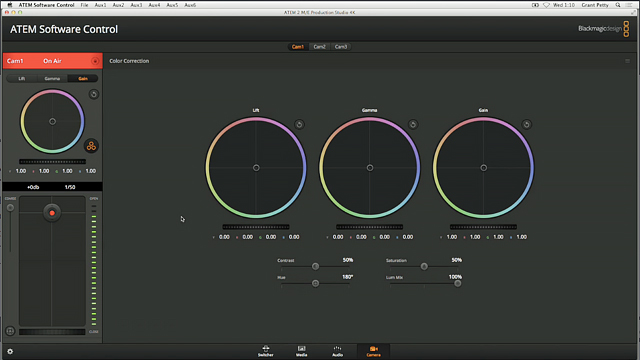Click the red iris joystick control

coord(52,213)
